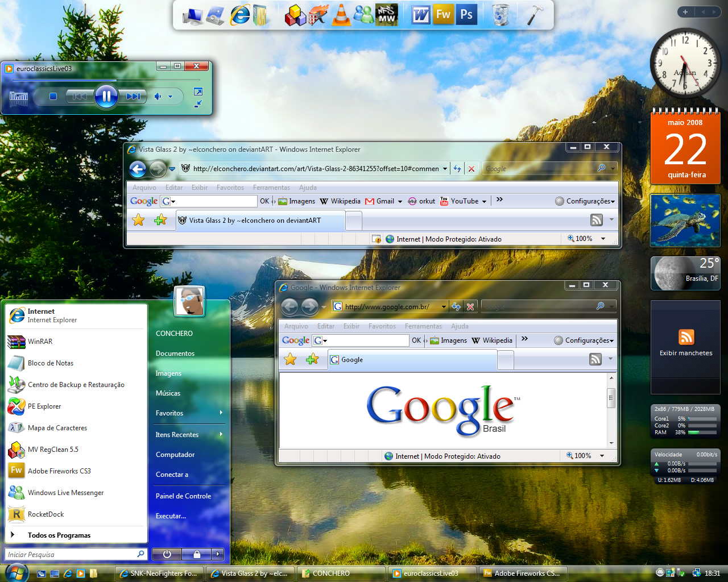Add to favorites in deviantART window

click(x=160, y=220)
